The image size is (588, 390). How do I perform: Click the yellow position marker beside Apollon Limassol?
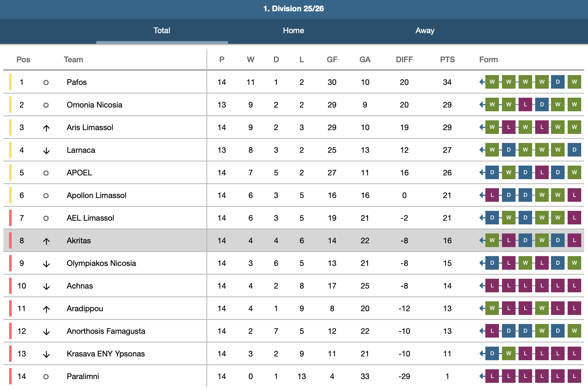click(x=10, y=195)
